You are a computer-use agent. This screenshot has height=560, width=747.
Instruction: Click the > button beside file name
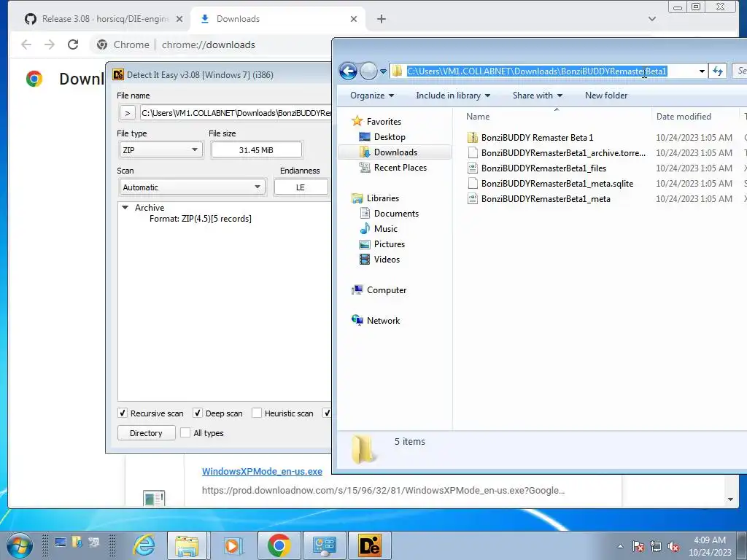pyautogui.click(x=127, y=113)
